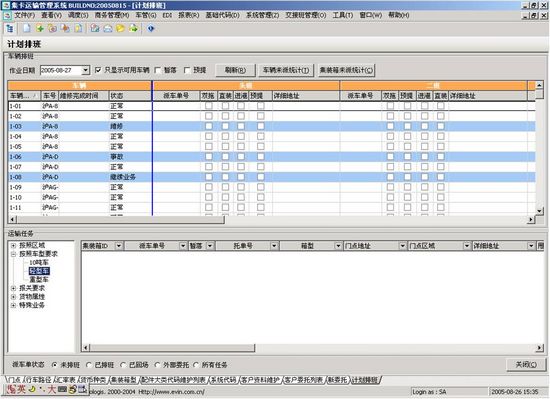550x399 pixels.
Task: Click the yellow moon IME tray icon
Action: (x=32, y=388)
